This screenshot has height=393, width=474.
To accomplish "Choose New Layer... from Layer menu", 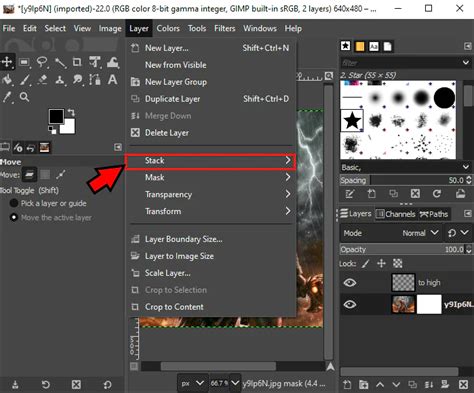I will coord(211,48).
